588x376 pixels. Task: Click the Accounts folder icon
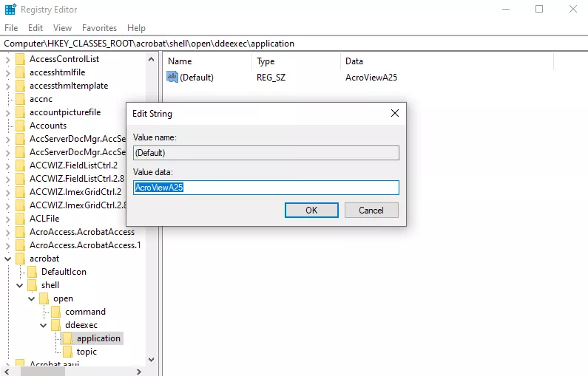[20, 126]
